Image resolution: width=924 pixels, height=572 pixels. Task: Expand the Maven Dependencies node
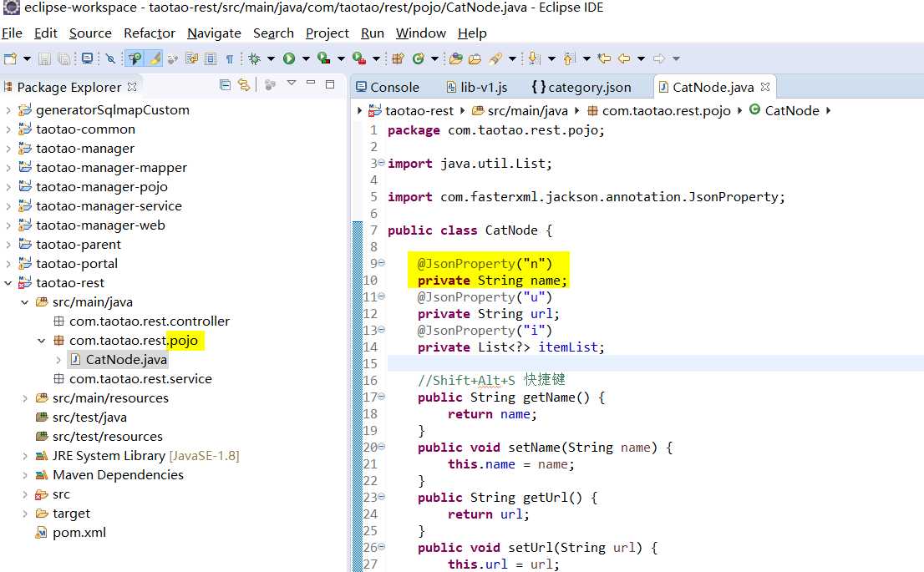25,475
